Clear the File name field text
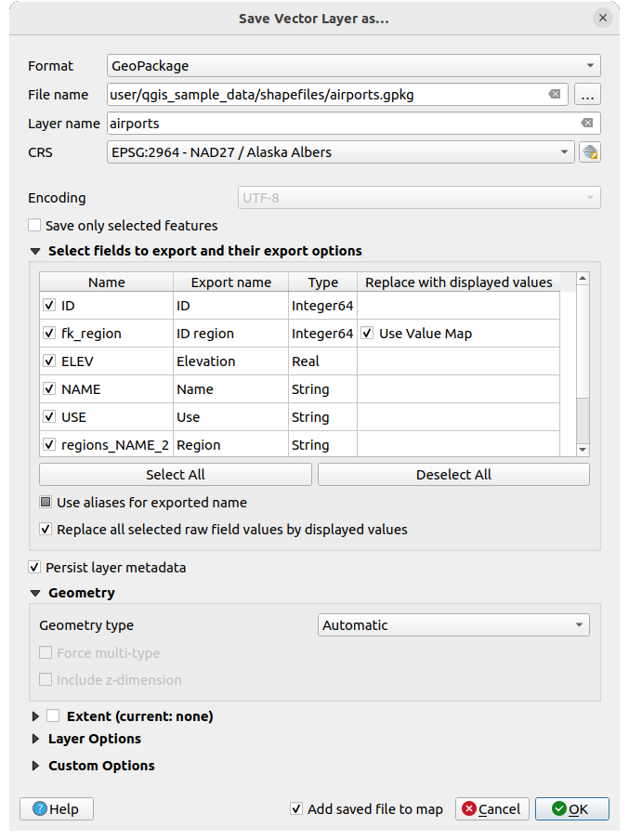The height and width of the screenshot is (840, 629). click(555, 95)
